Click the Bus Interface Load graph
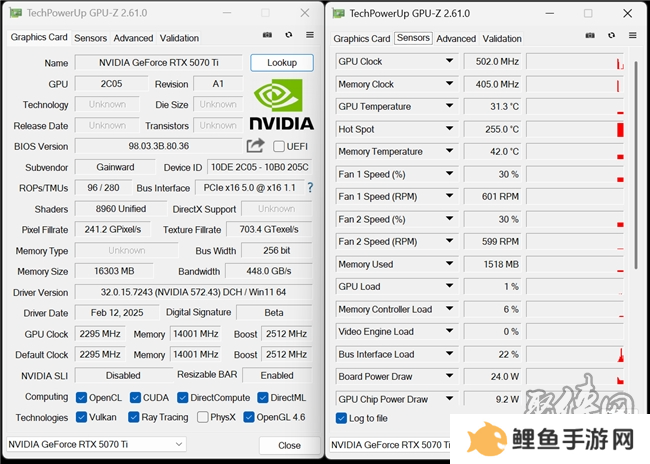 (x=575, y=354)
